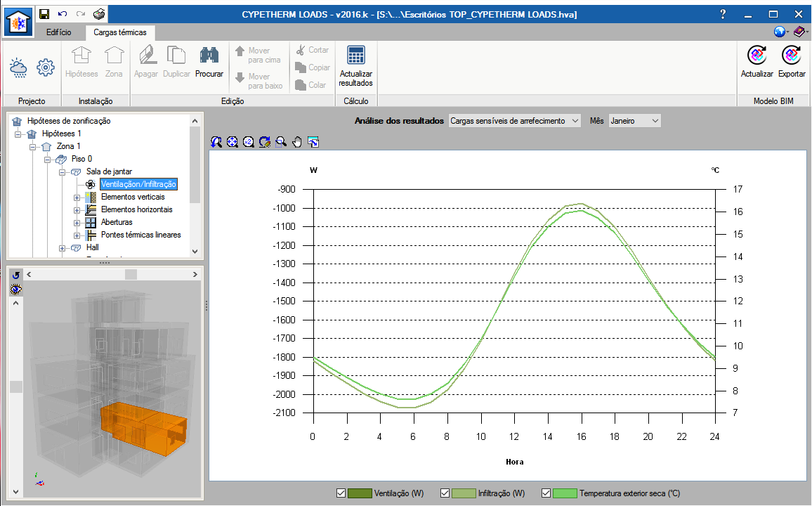Screen dimensions: 812x506
Task: Save the project with the floppy disk icon
Action: 44,14
